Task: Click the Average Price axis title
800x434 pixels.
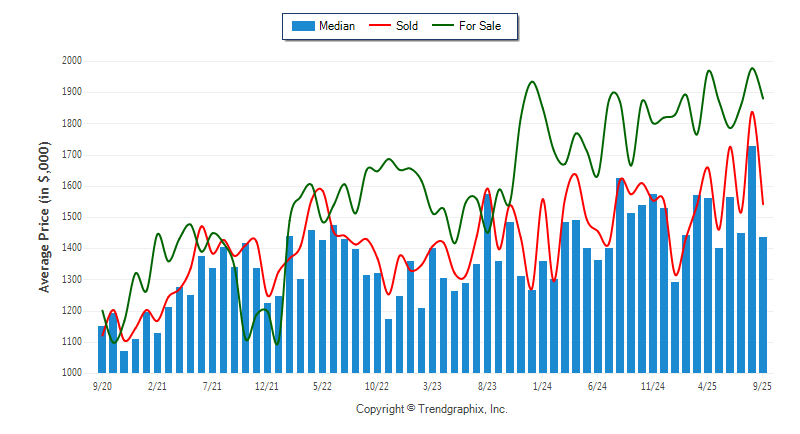Action: (x=45, y=216)
